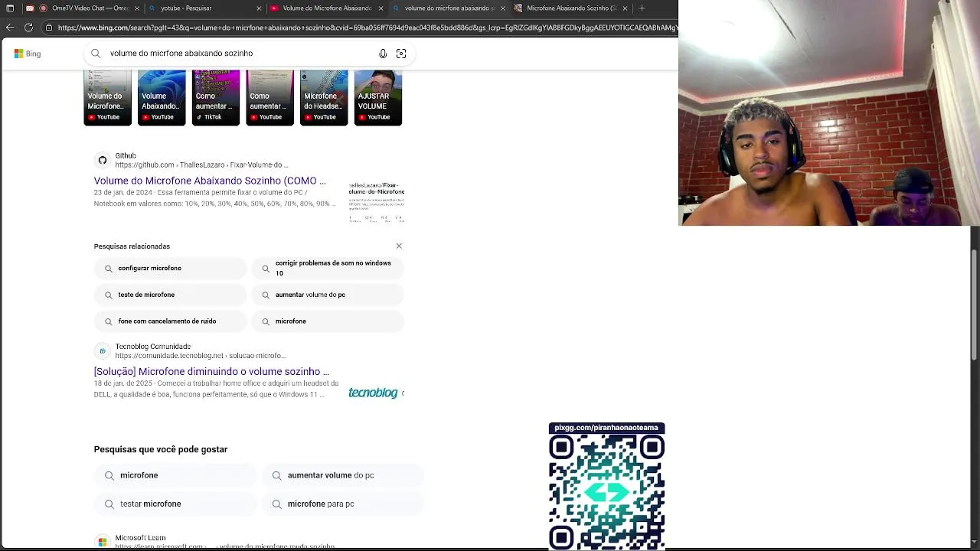The width and height of the screenshot is (980, 551).
Task: Click the site info lock icon in address bar
Action: [49, 28]
